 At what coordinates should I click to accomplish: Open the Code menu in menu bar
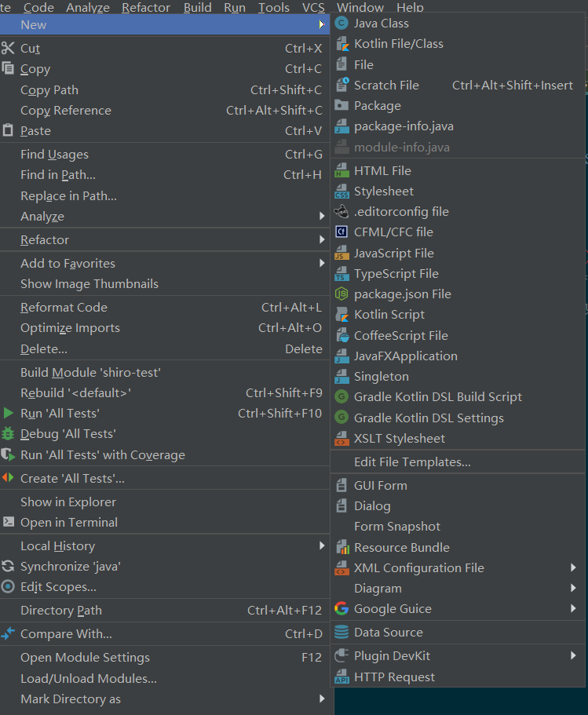tap(38, 7)
